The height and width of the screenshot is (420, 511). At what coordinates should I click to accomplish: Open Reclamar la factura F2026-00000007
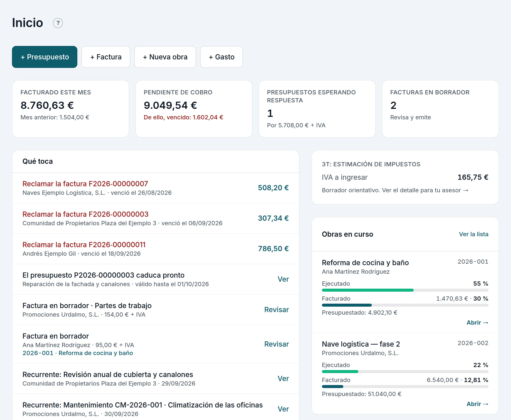click(x=85, y=184)
